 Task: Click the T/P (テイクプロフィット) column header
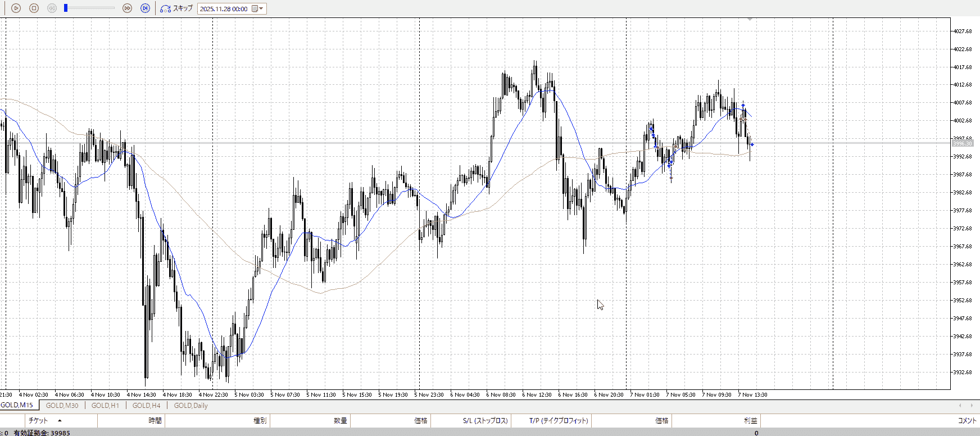(x=558, y=420)
